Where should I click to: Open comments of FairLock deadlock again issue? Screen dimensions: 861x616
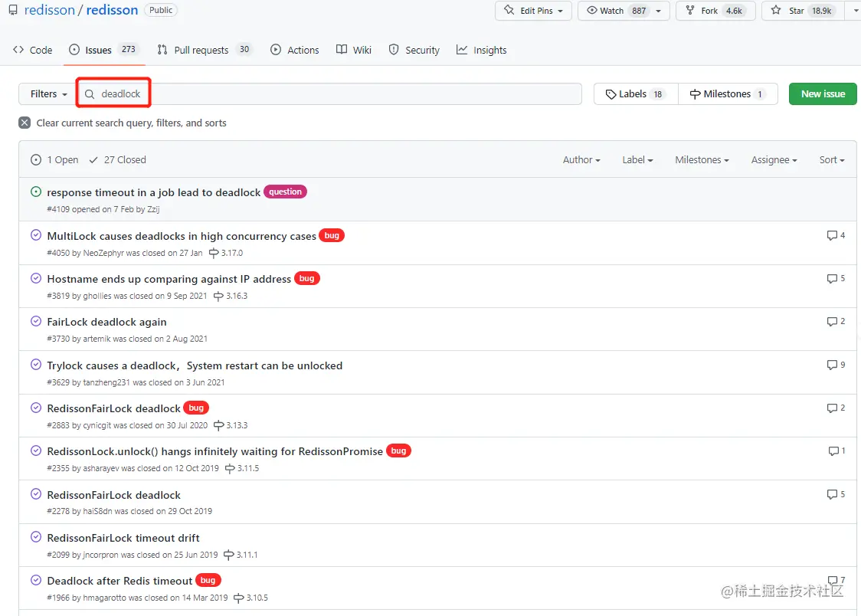click(x=836, y=321)
